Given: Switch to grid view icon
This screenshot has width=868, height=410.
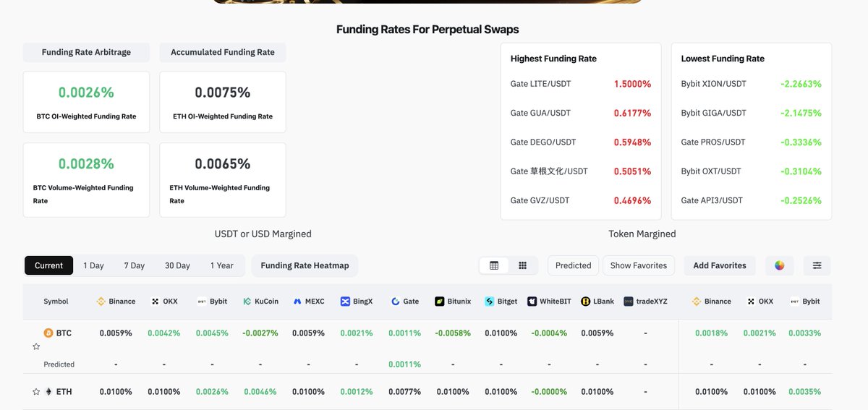Looking at the screenshot, I should [522, 265].
